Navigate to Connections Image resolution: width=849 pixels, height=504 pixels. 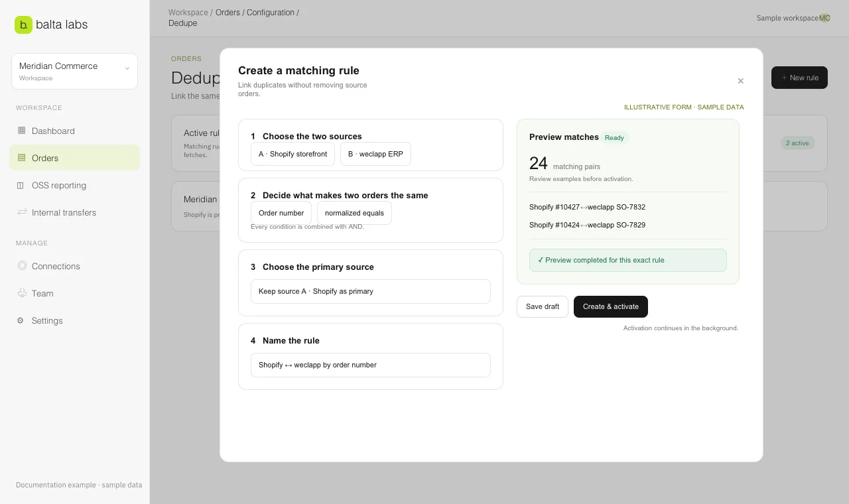tap(74, 266)
